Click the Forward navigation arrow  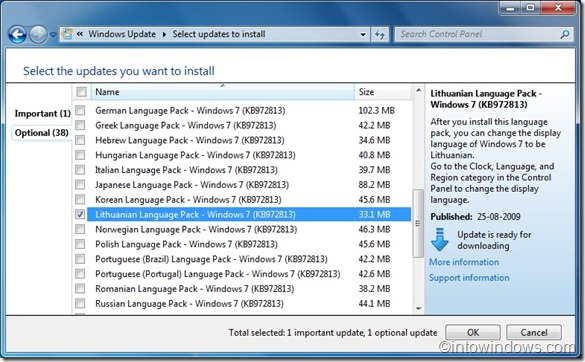click(x=38, y=35)
